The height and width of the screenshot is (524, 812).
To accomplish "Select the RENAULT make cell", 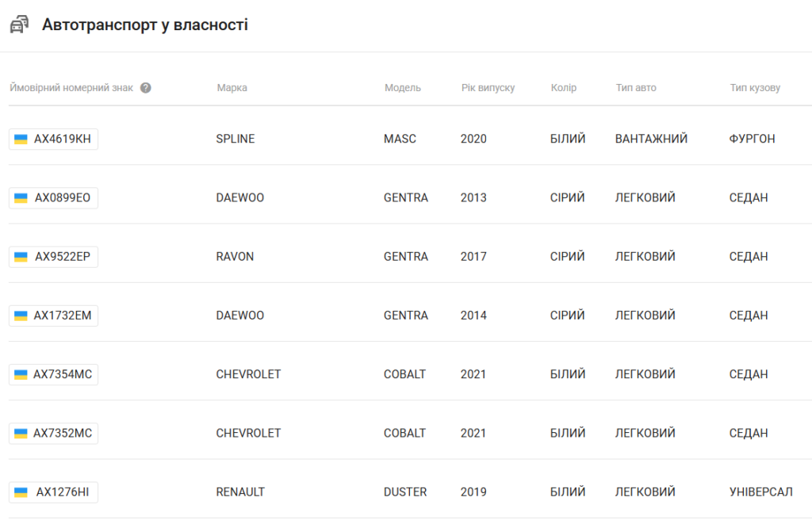I will pos(240,492).
